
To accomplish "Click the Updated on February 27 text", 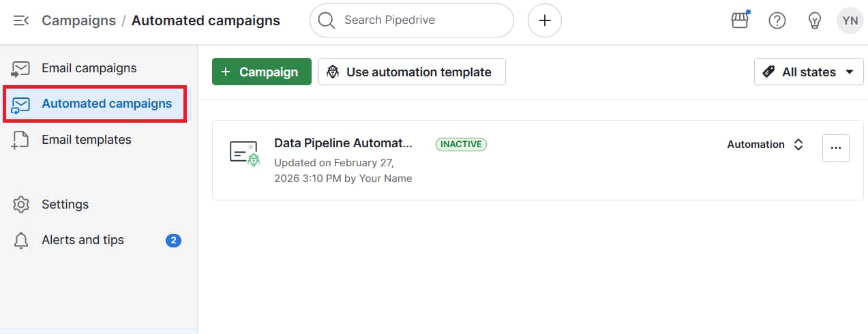I will [x=343, y=170].
